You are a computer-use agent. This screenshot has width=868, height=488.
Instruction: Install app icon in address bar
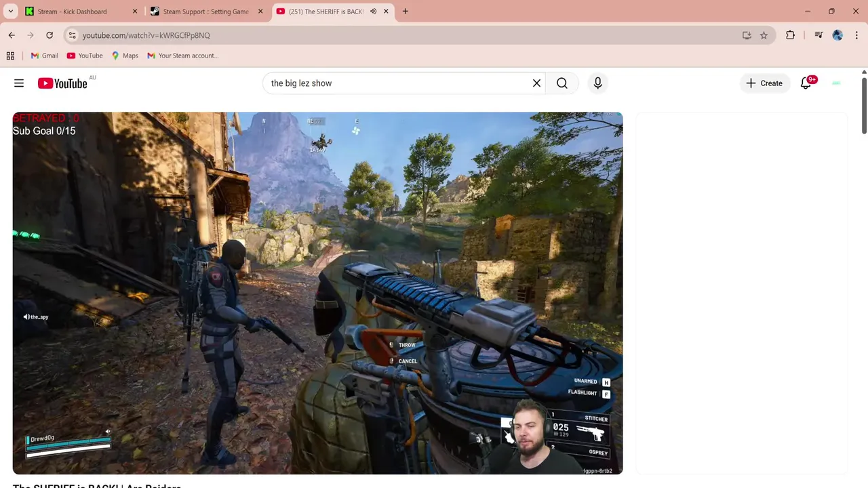click(747, 35)
